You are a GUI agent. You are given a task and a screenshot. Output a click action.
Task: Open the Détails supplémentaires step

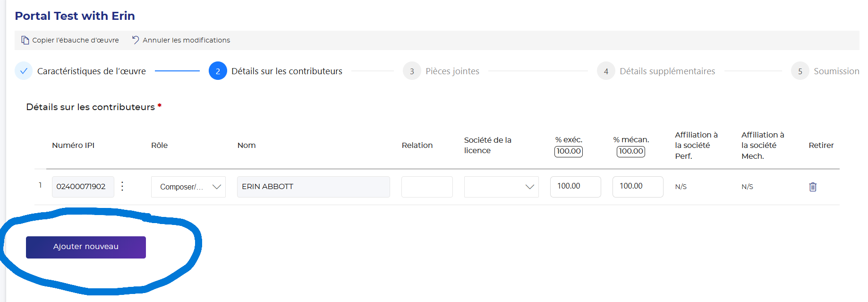tap(667, 71)
